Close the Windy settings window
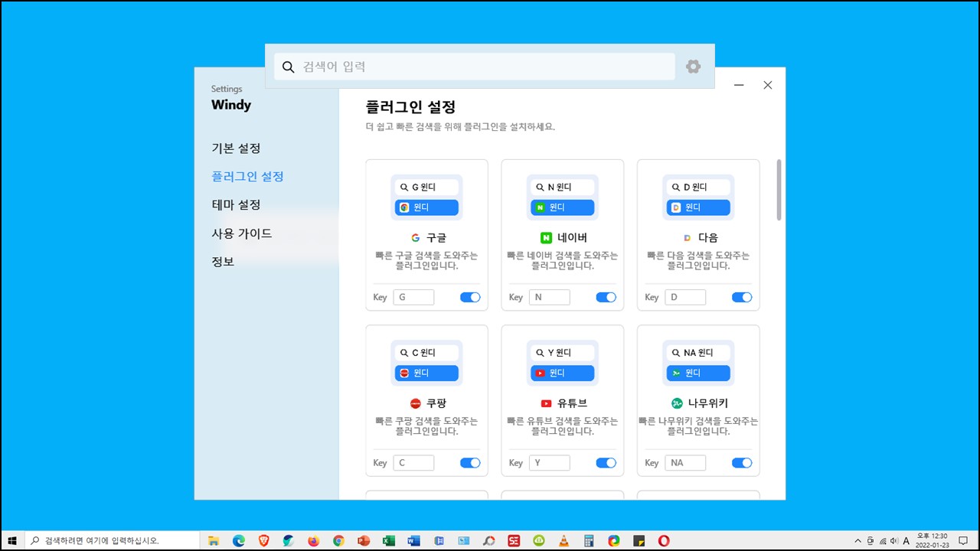Screen dimensions: 980x551 tap(768, 85)
